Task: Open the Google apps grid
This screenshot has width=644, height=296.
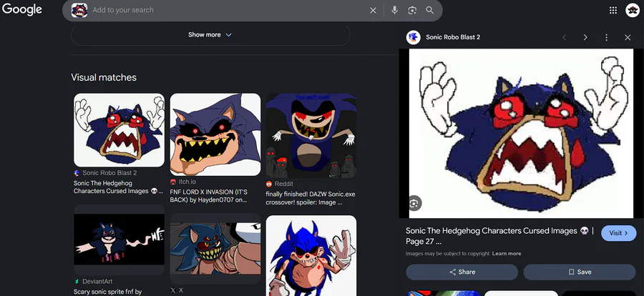Action: click(613, 10)
